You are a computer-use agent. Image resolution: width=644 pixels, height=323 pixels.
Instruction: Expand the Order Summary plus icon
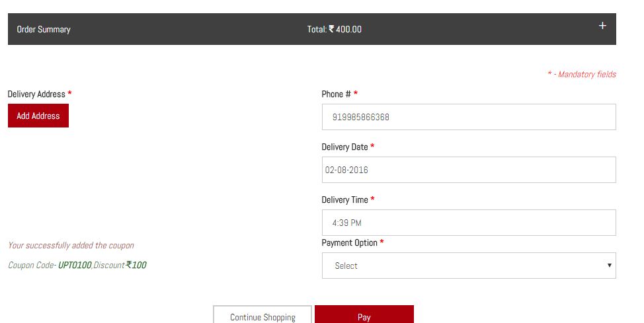click(602, 26)
